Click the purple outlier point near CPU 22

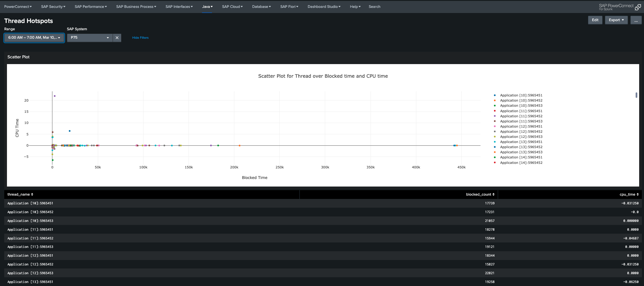point(54,96)
